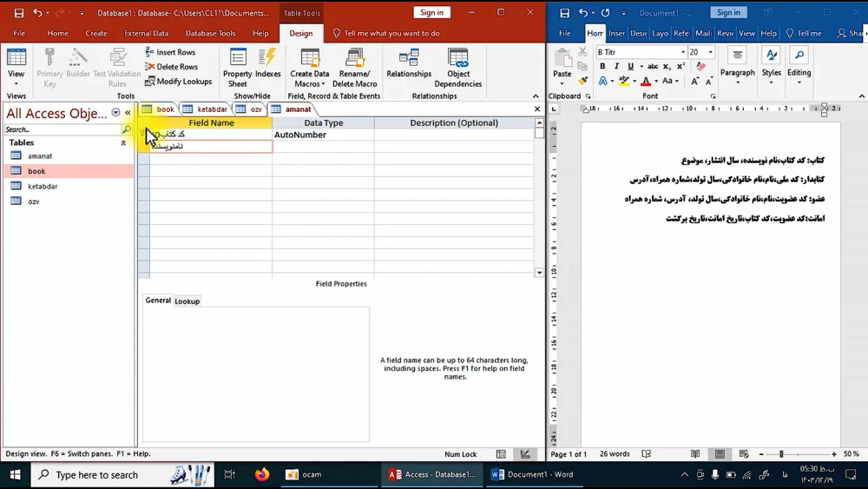Click the Format Painter in Word
The height and width of the screenshot is (489, 868).
[582, 81]
